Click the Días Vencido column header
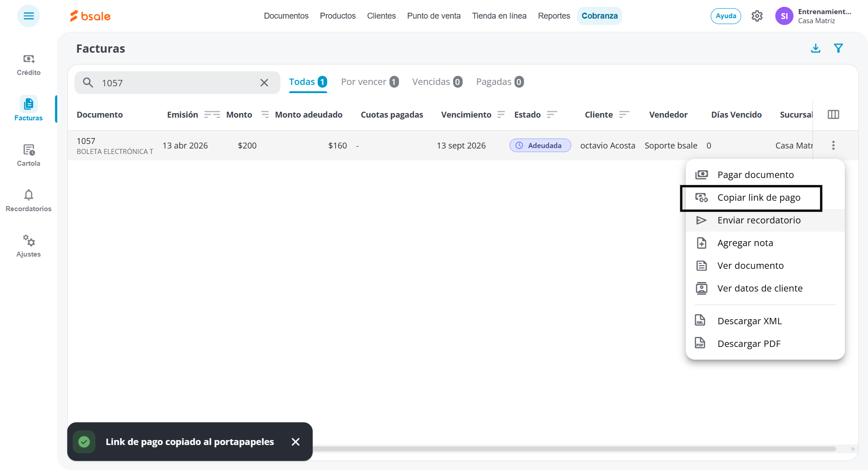The width and height of the screenshot is (868, 470). pyautogui.click(x=737, y=114)
